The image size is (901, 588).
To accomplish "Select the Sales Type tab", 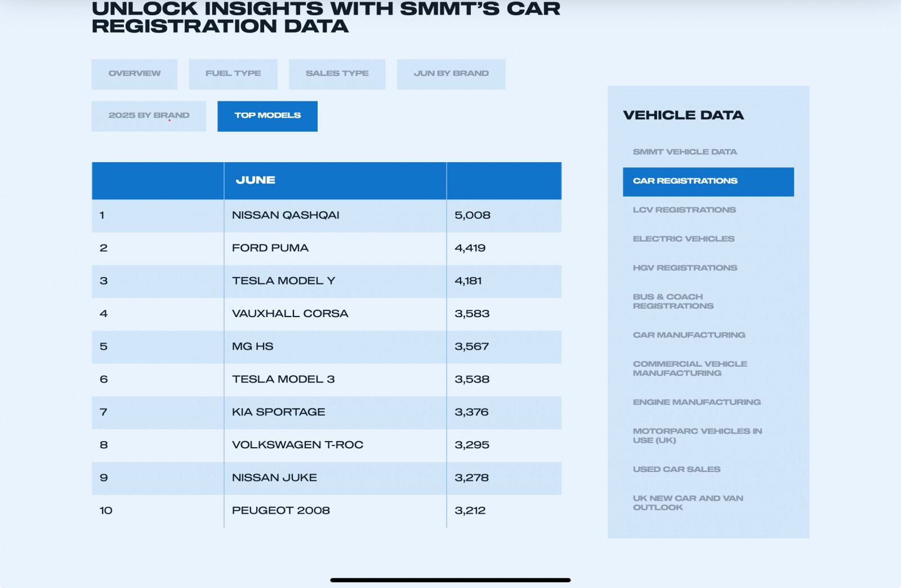I will 337,74.
